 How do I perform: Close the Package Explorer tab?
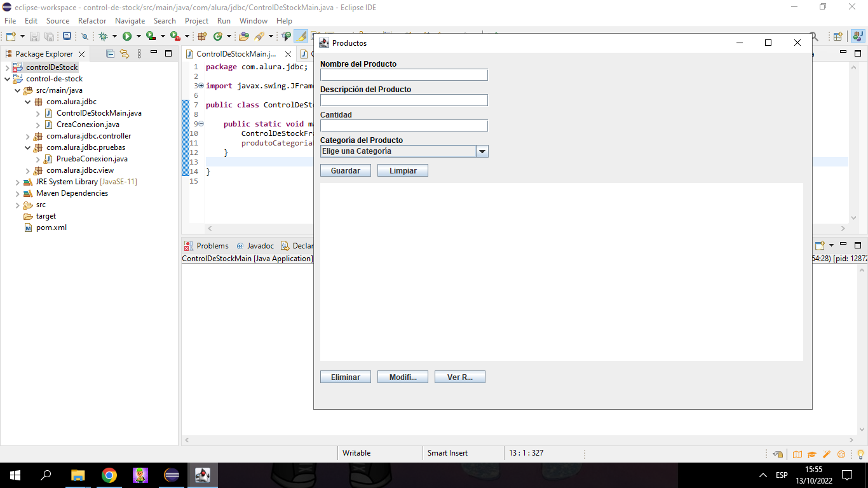(x=82, y=55)
